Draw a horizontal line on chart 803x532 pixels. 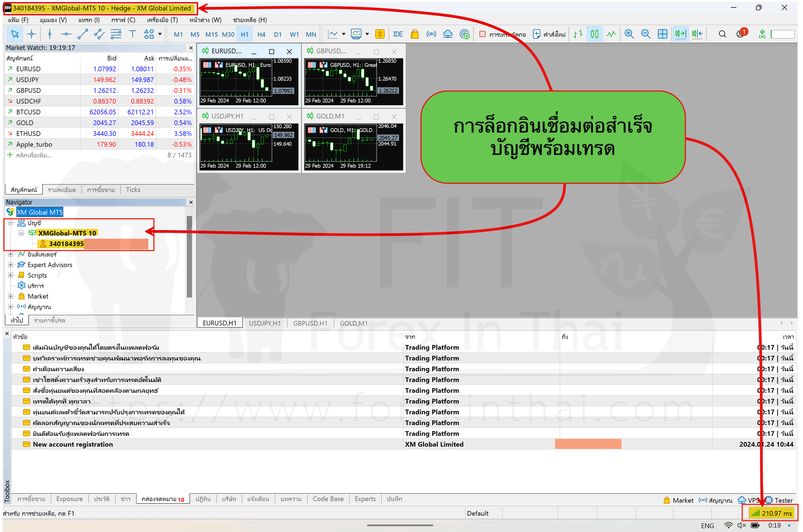(66, 34)
